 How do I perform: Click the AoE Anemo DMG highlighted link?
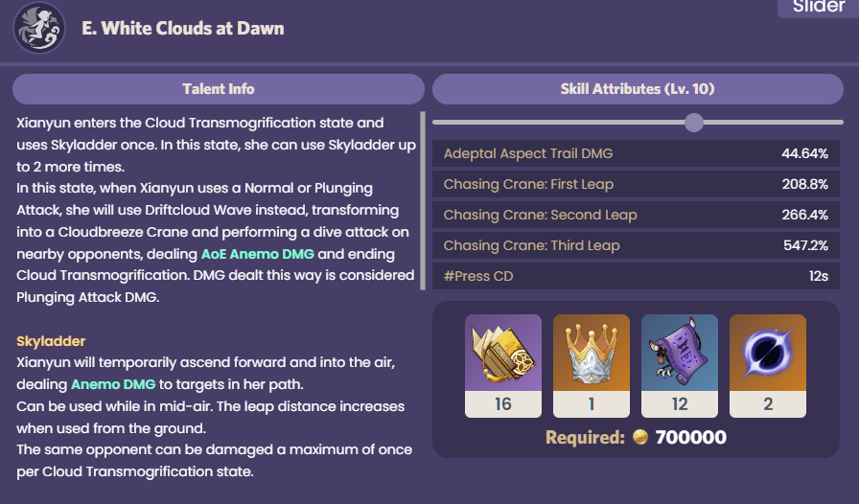click(x=257, y=255)
